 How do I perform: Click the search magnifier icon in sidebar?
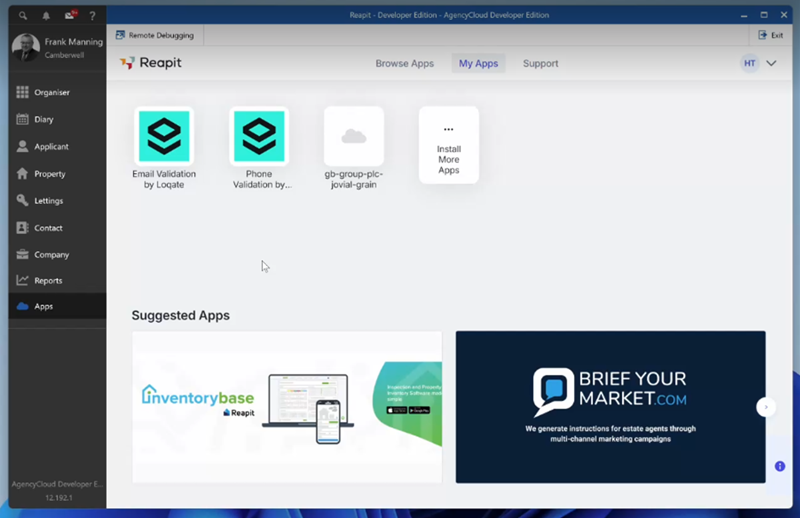(23, 16)
